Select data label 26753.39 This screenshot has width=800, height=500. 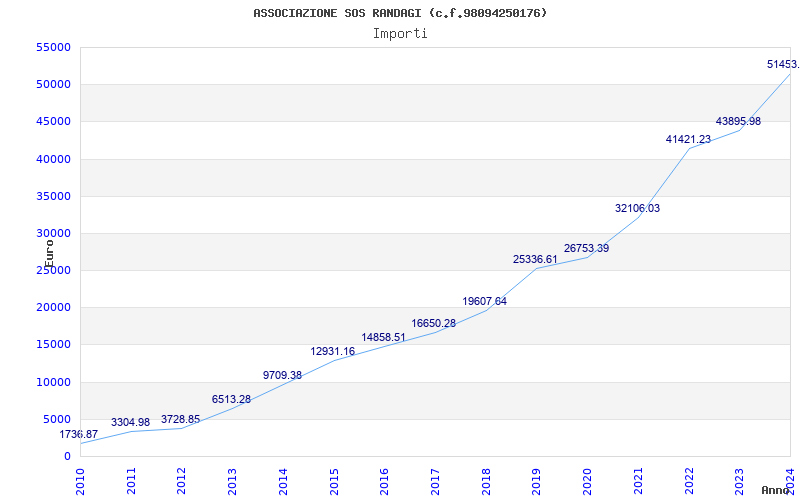click(586, 248)
